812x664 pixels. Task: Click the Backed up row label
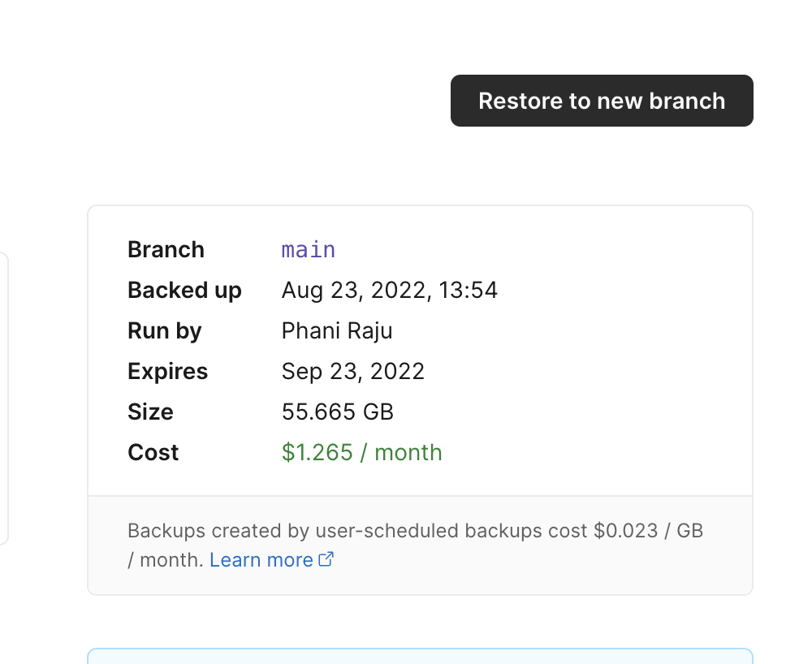coord(184,290)
